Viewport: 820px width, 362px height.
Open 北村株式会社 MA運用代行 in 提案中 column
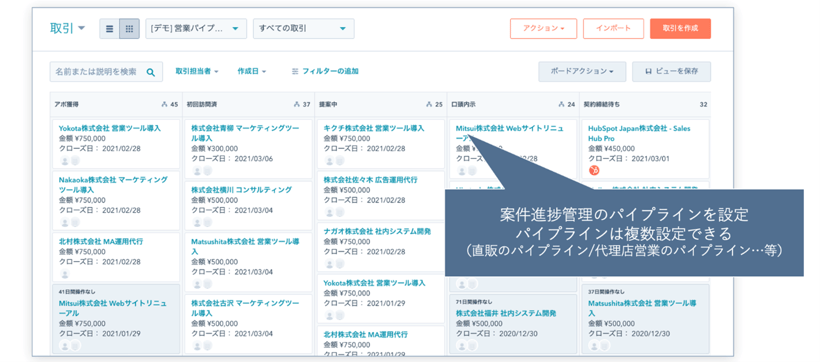point(366,334)
